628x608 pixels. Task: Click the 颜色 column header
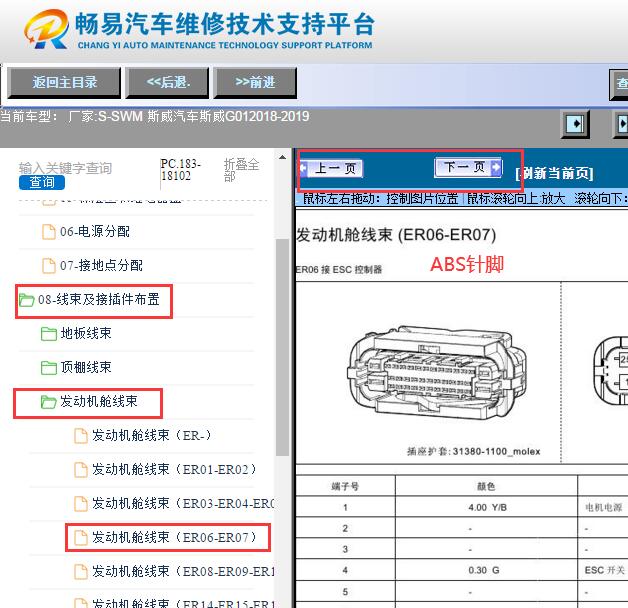(486, 486)
